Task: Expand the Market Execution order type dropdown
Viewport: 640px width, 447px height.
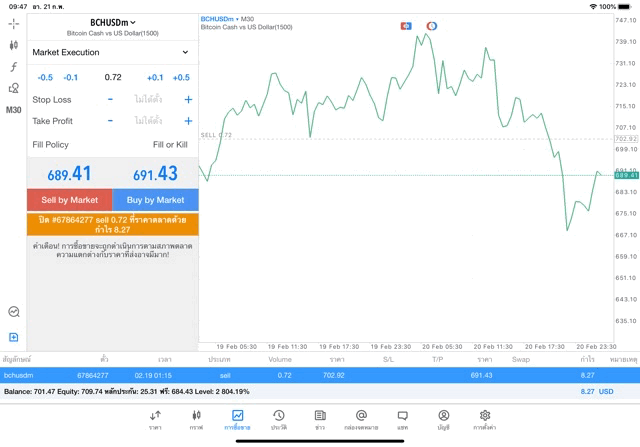Action: click(x=111, y=52)
